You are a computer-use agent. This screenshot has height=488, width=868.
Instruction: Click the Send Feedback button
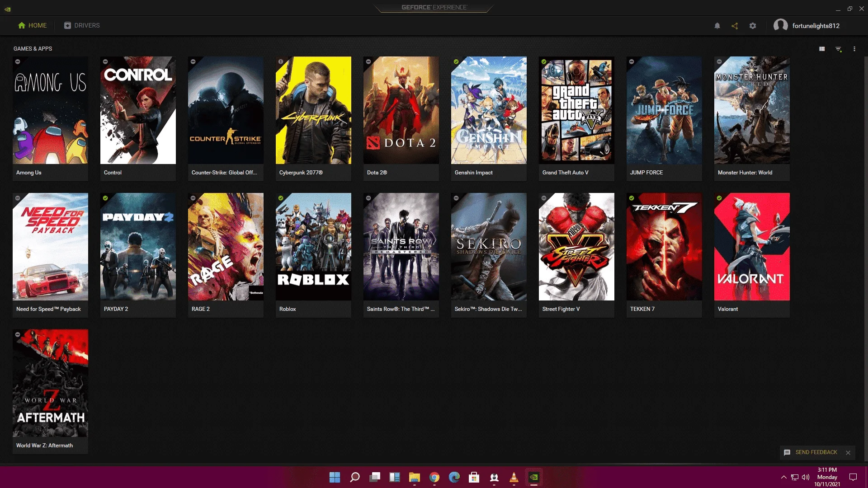[x=811, y=452]
